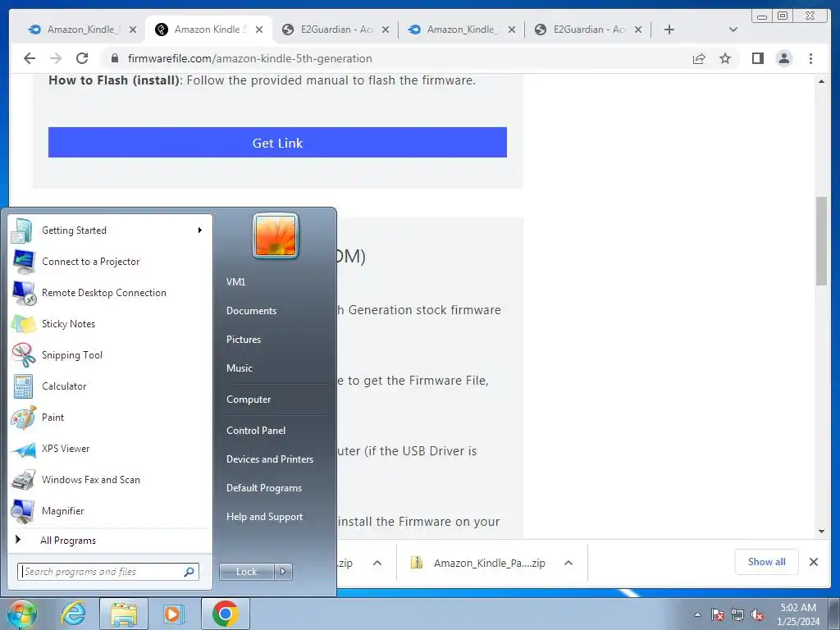Launch Magnifier tool
The height and width of the screenshot is (630, 840).
point(111,510)
